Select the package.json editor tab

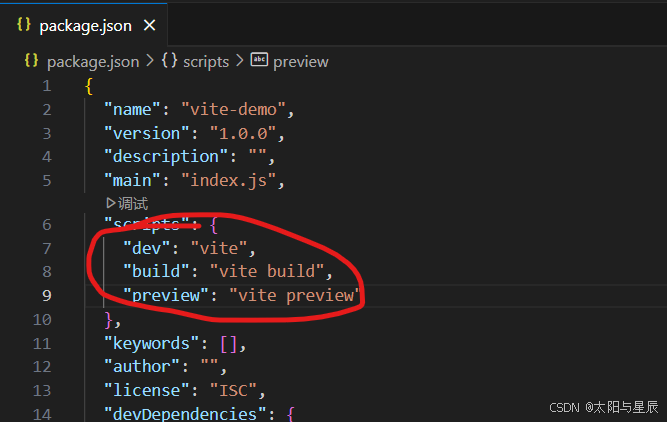pos(83,25)
